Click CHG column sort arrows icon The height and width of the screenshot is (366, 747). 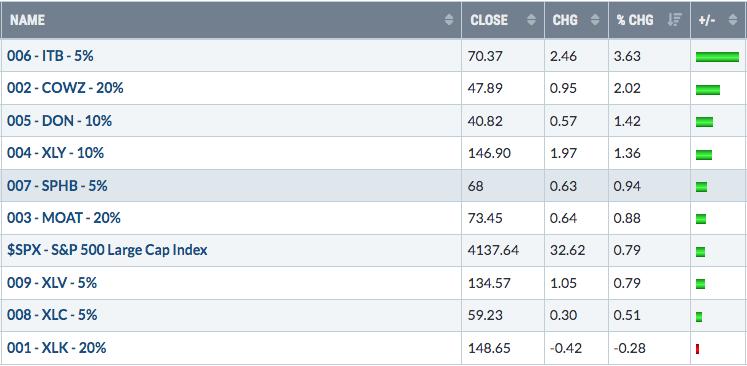coord(595,20)
